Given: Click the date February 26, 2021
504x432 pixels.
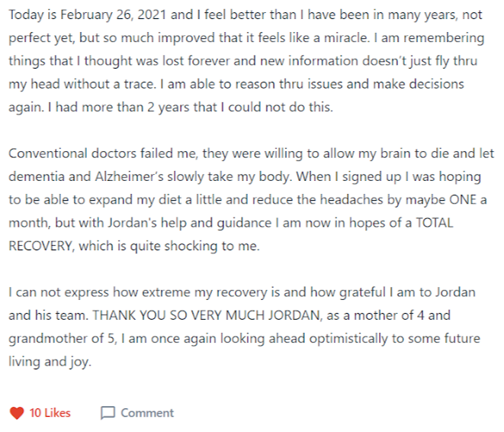Looking at the screenshot, I should pyautogui.click(x=114, y=15).
